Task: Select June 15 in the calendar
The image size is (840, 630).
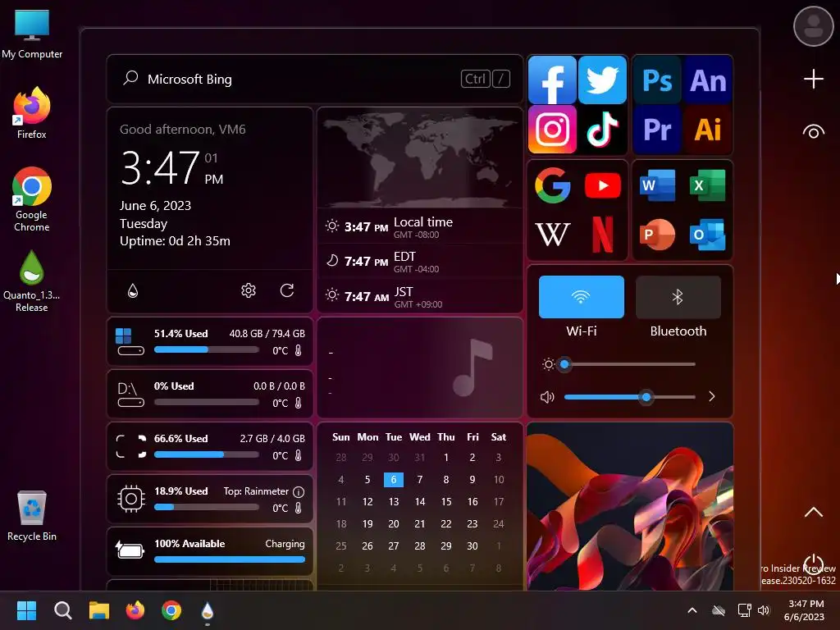Action: coord(445,502)
